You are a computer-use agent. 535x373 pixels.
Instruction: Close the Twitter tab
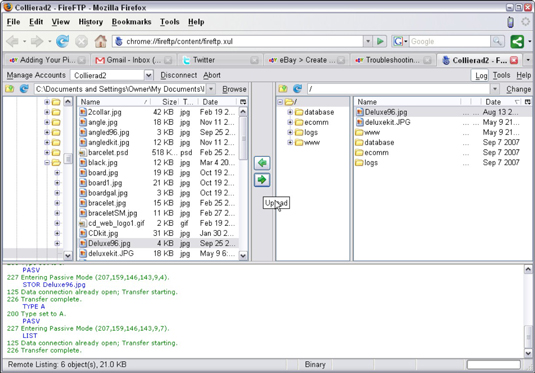click(x=254, y=60)
